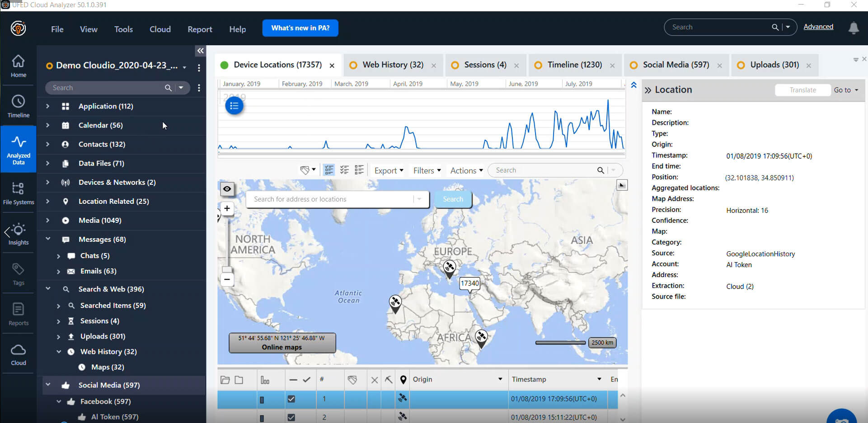Switch to the Timeline (1230) tab
This screenshot has width=868, height=423.
pos(575,65)
